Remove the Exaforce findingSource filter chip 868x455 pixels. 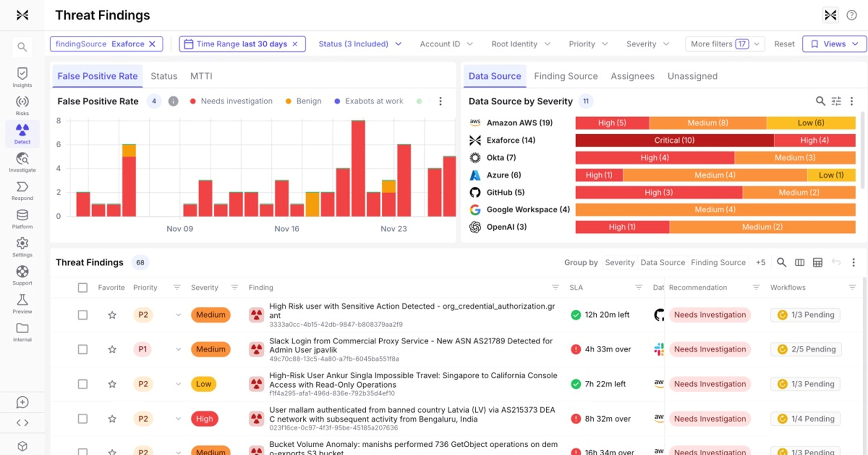(153, 44)
